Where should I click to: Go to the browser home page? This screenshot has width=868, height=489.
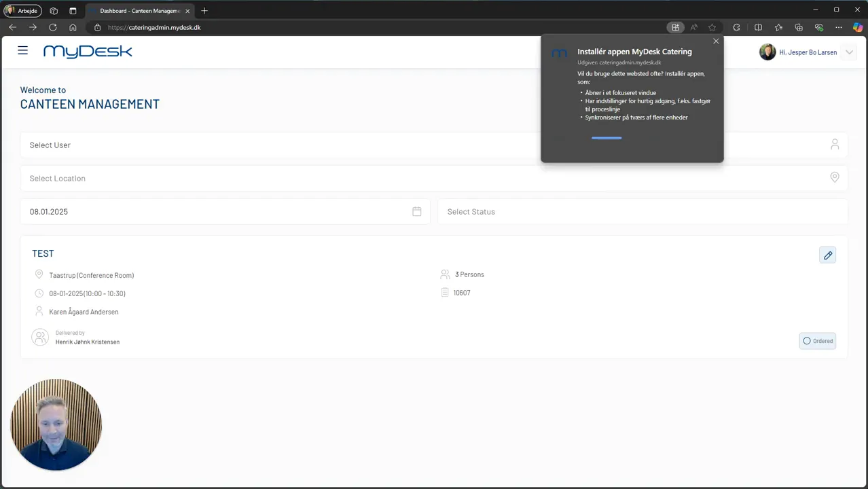(73, 28)
